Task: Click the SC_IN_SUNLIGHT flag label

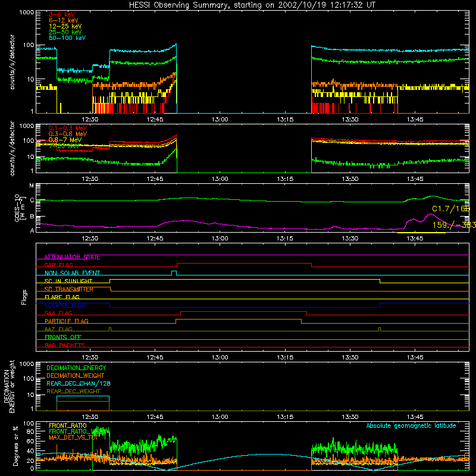Action: point(68,281)
